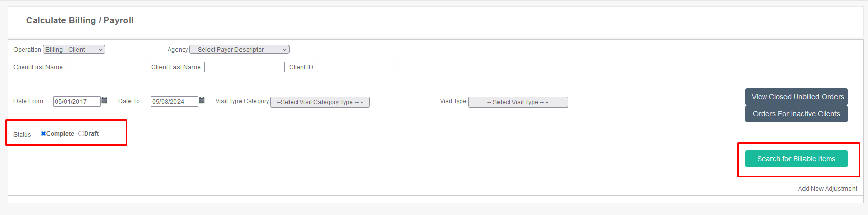868x215 pixels.
Task: Focus the Client First Name field
Action: (107, 67)
